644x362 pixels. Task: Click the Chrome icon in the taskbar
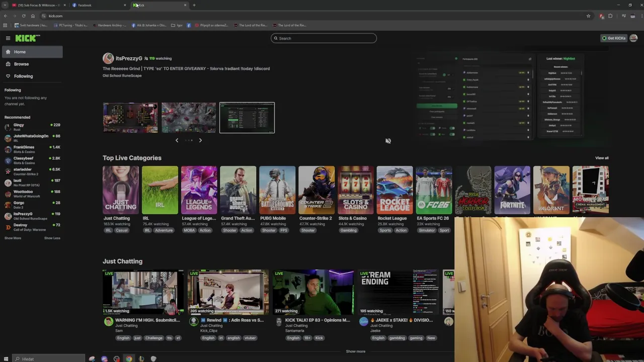[x=129, y=358]
